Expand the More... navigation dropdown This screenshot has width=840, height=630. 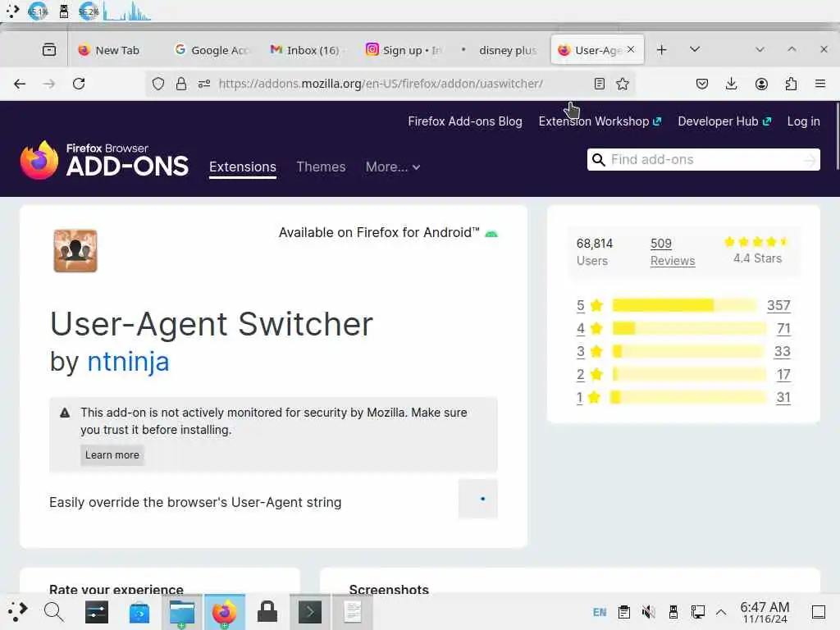393,167
